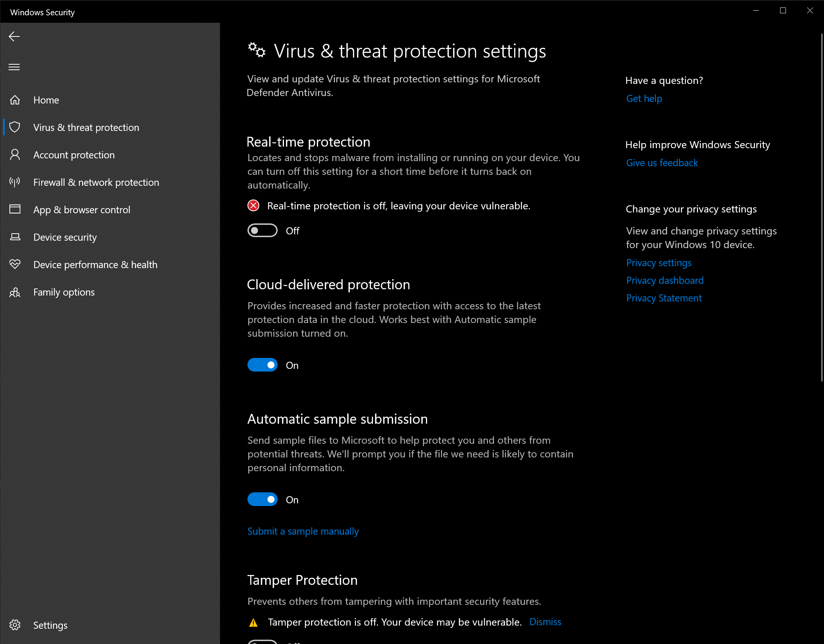Click Give us feedback link
This screenshot has height=644, width=824.
662,163
